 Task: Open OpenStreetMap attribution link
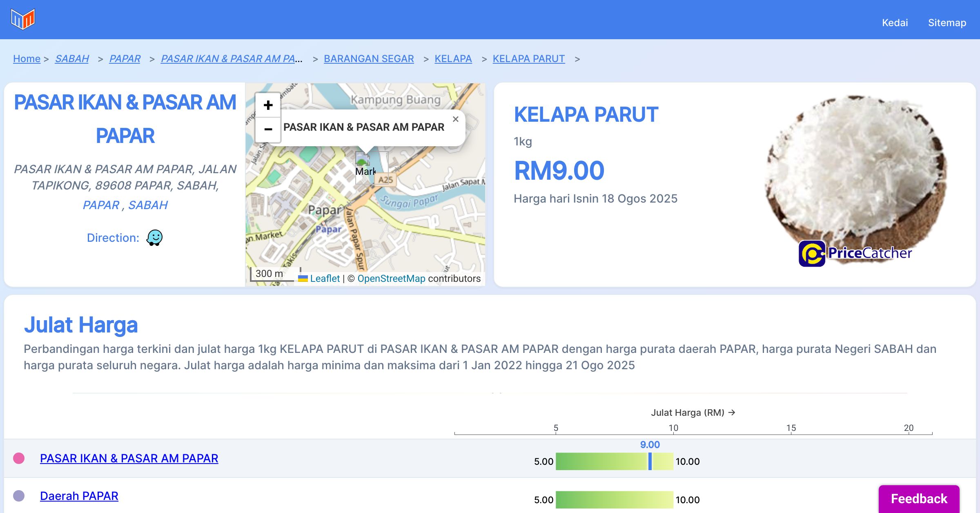click(391, 279)
